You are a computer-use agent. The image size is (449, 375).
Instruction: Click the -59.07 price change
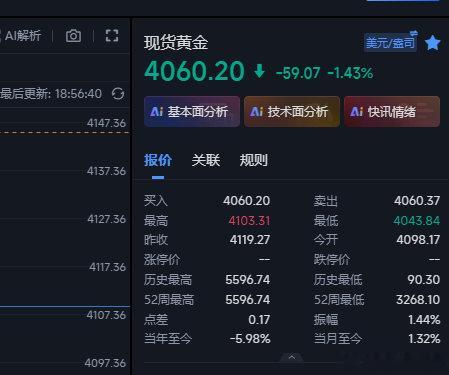tap(298, 73)
